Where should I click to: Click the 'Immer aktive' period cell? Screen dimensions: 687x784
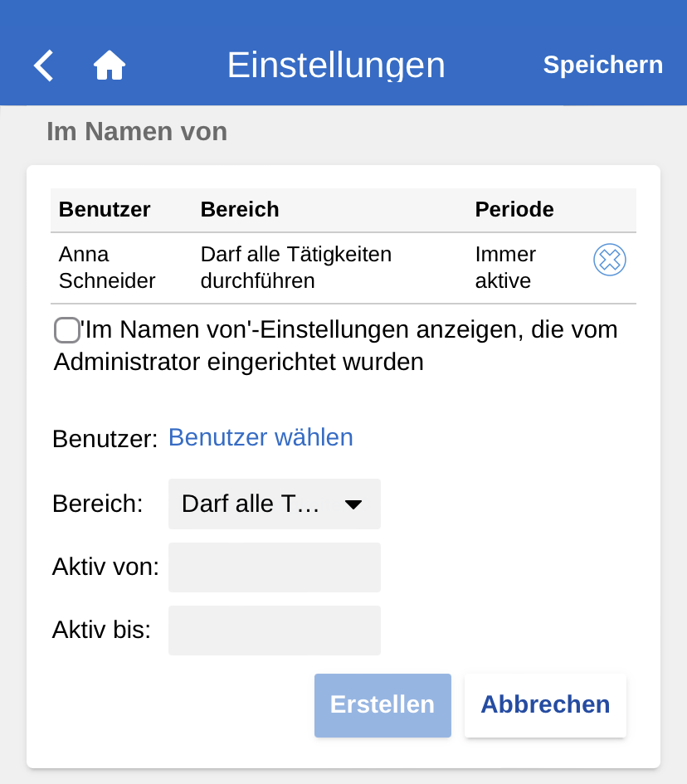(x=505, y=267)
